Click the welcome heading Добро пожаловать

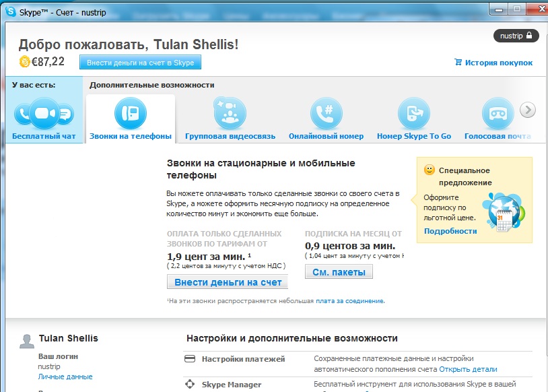point(129,44)
